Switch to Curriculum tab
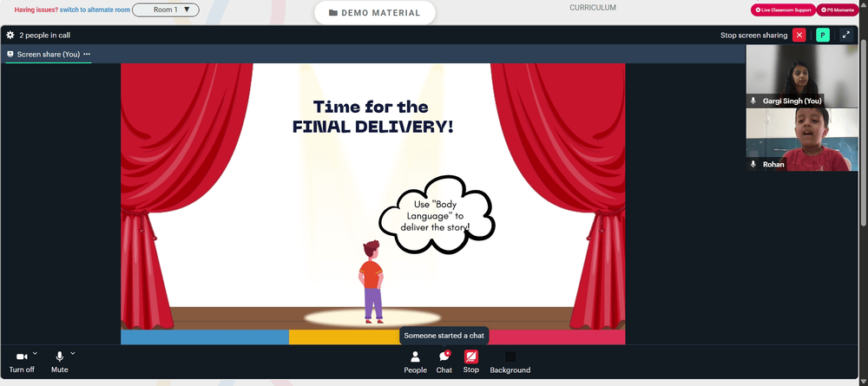The width and height of the screenshot is (868, 386). click(593, 8)
